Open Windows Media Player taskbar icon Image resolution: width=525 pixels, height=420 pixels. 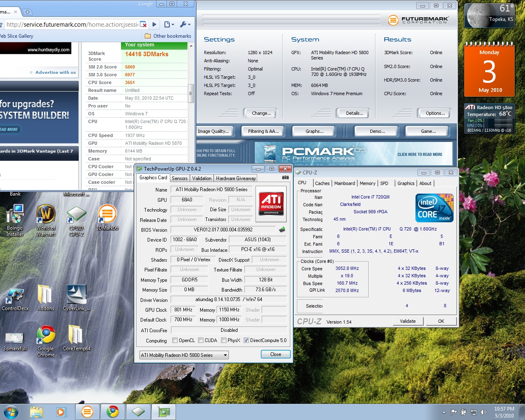pos(61,411)
